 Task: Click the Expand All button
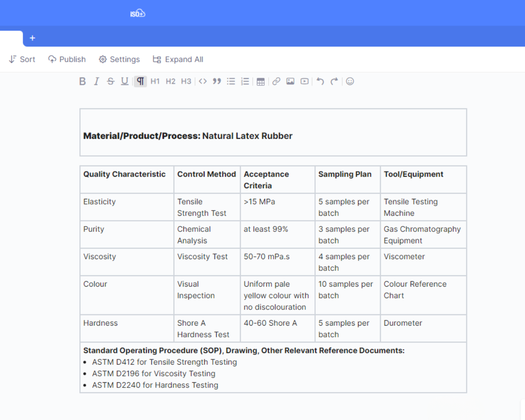pos(178,59)
